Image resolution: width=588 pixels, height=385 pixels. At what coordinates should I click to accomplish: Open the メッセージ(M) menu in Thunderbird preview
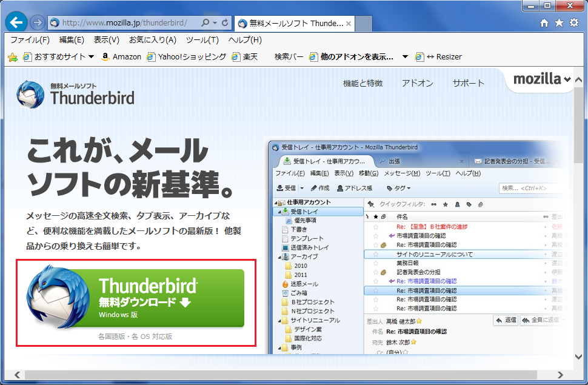[x=402, y=173]
